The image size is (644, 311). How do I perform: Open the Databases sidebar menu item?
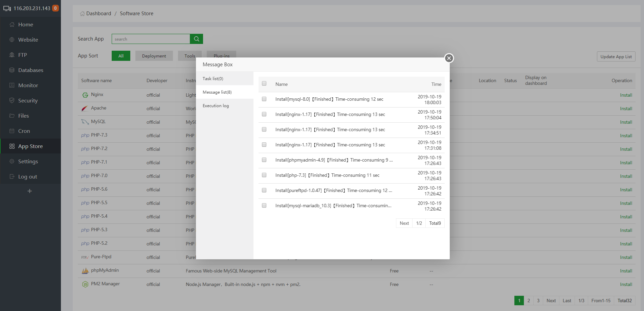pos(30,70)
